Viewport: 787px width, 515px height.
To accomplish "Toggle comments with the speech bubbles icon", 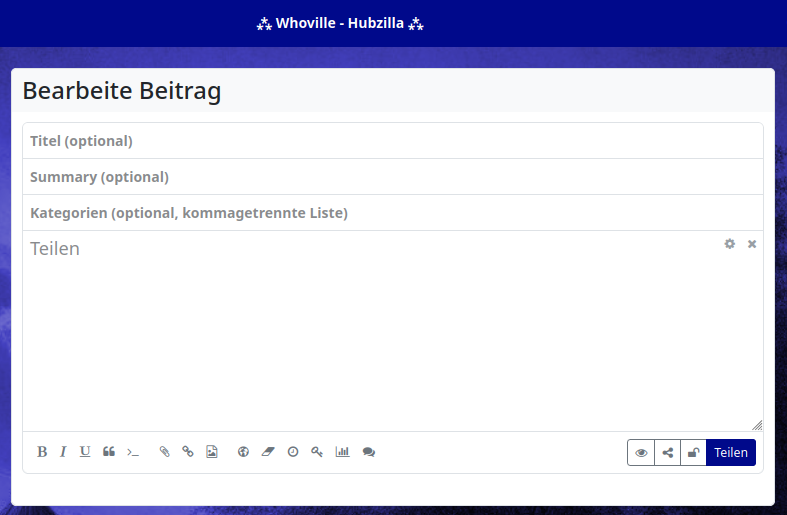I will pos(369,452).
